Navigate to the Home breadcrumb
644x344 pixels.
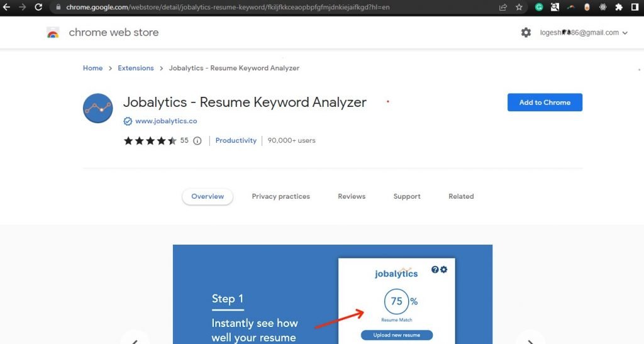93,68
